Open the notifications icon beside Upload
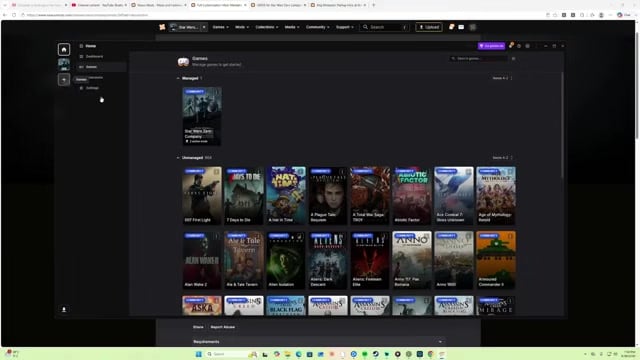The image size is (640, 360). (451, 27)
